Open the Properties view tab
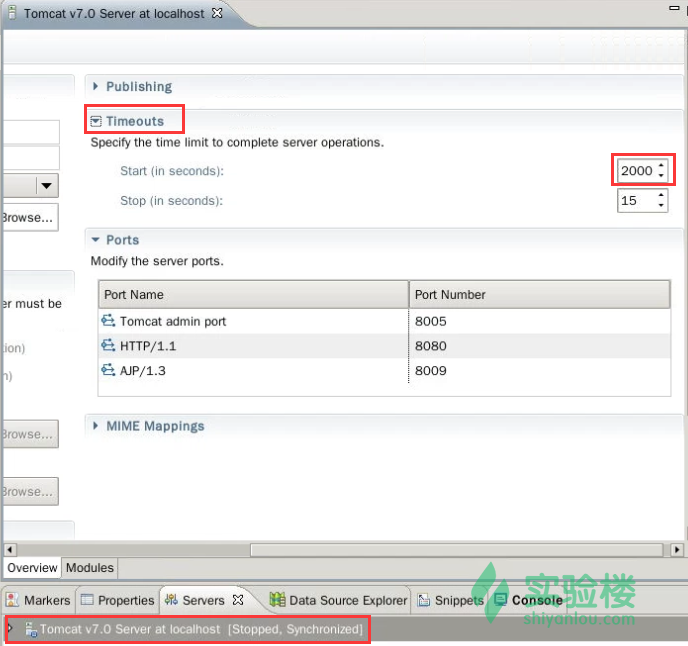The image size is (688, 646). (118, 600)
